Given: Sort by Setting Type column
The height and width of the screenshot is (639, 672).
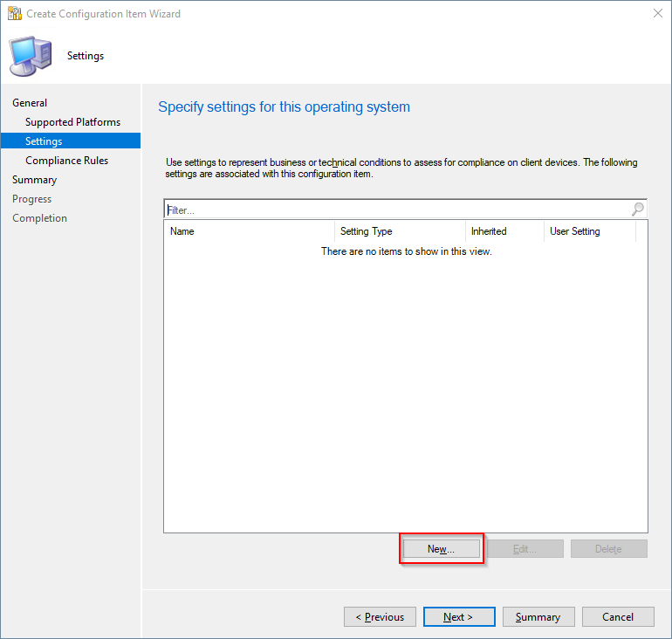Looking at the screenshot, I should point(400,231).
